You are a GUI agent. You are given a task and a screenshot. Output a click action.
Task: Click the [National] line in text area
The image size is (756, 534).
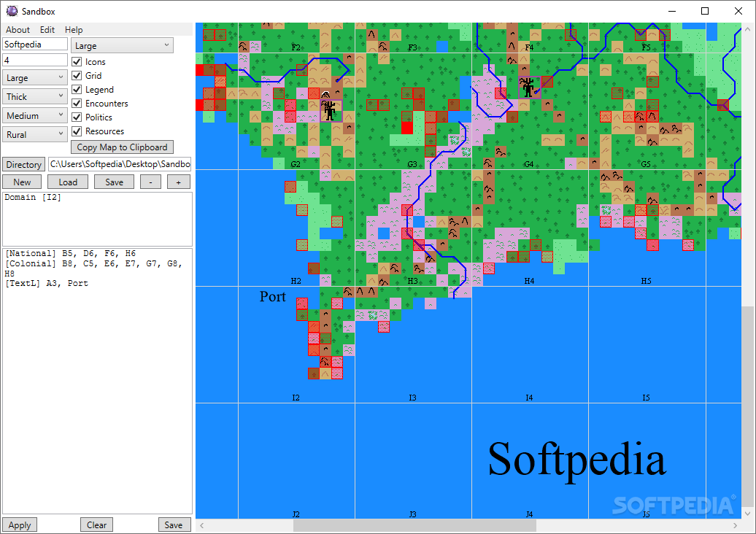[70, 254]
